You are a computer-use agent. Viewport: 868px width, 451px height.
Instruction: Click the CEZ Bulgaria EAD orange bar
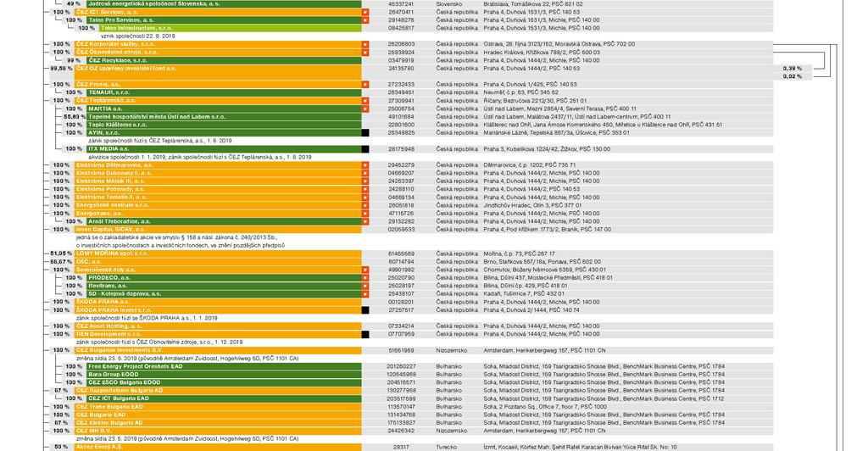click(x=218, y=415)
